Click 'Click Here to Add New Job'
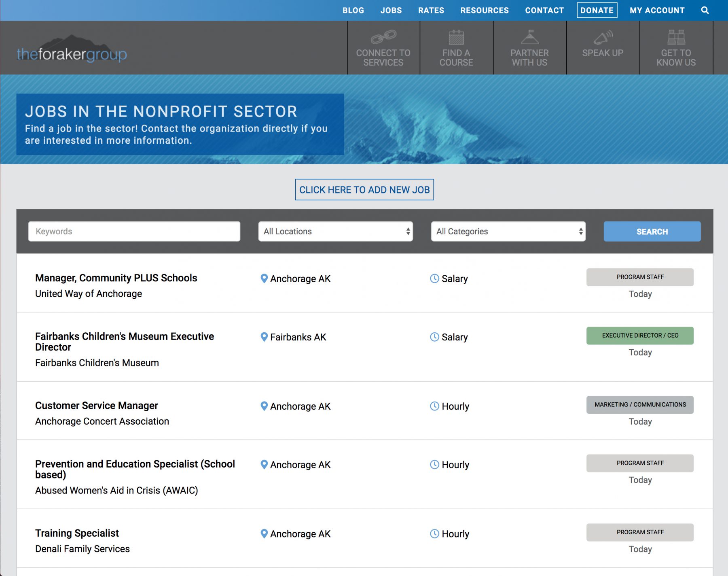Screen dimensions: 728x576 (x=364, y=190)
